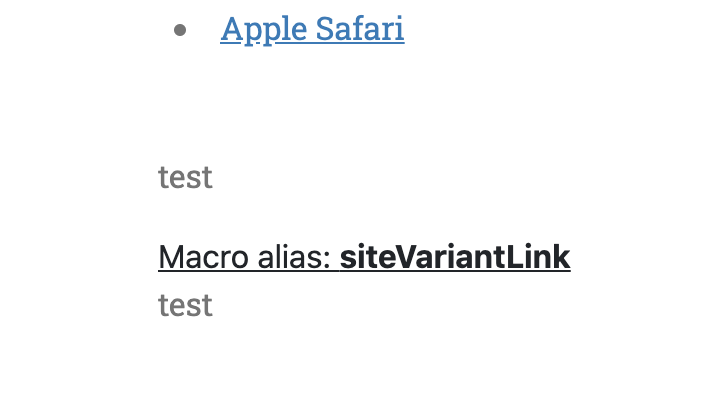Select the test text below Macro alias
Viewport: 728px width, 416px height.
(x=185, y=304)
